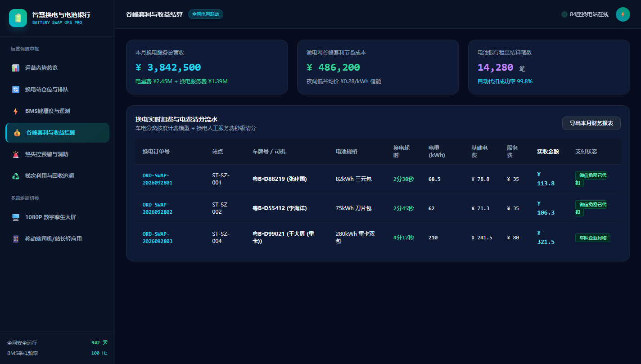The image size is (641, 364).
Task: Open order ORD-SWAP-2026092802
Action: coord(158,208)
